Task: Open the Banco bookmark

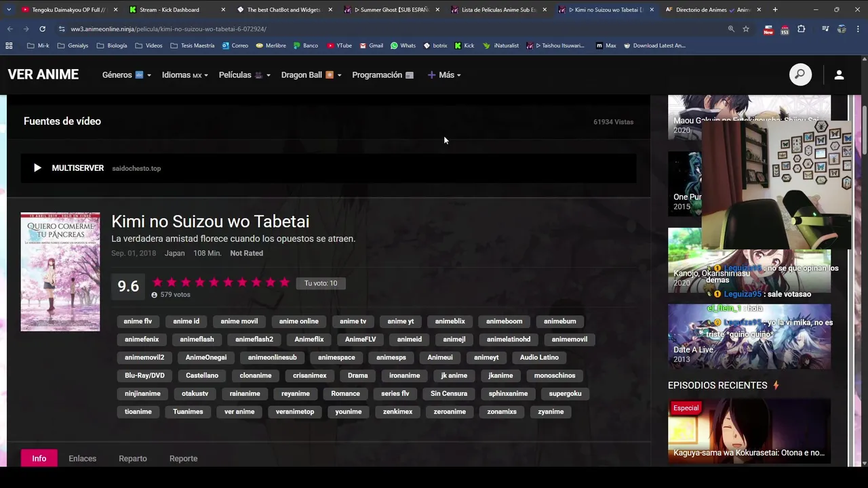Action: 306,45
